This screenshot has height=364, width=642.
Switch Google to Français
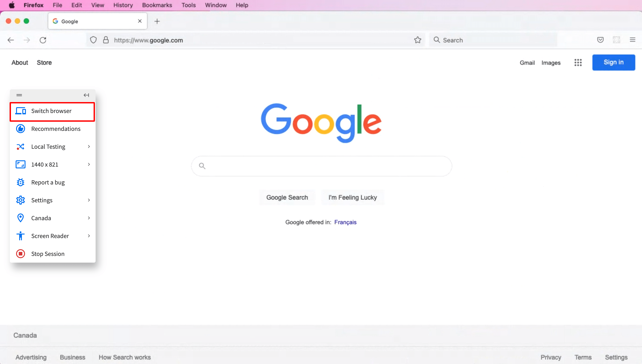[x=346, y=222]
